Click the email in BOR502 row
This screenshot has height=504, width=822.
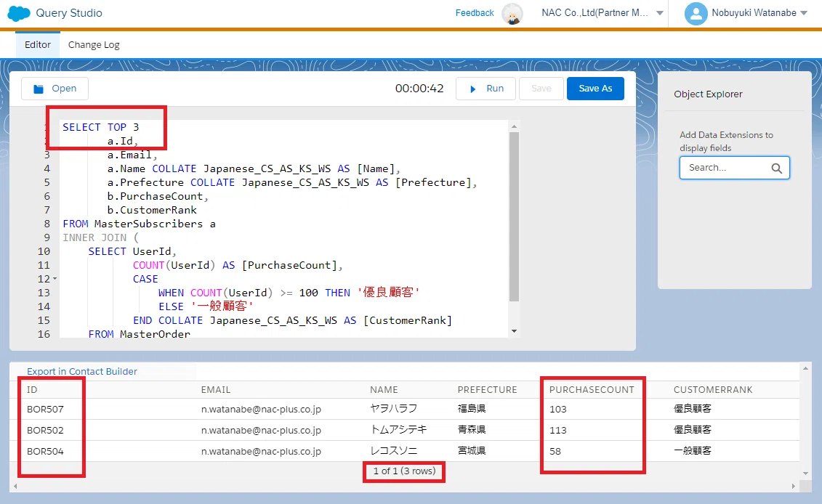click(x=261, y=430)
